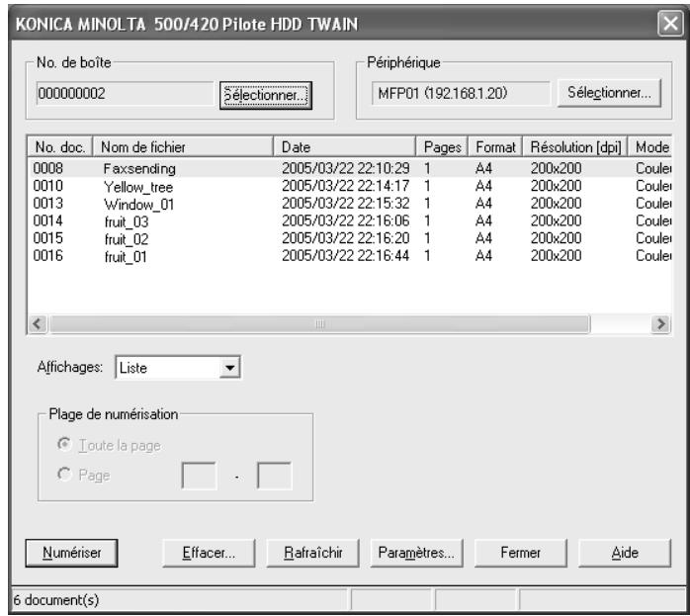Sort by Date column header
Screen dimensions: 690x616
pyautogui.click(x=345, y=147)
